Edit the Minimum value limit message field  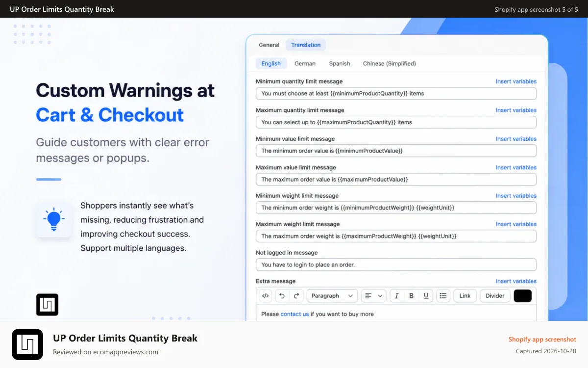pyautogui.click(x=396, y=151)
